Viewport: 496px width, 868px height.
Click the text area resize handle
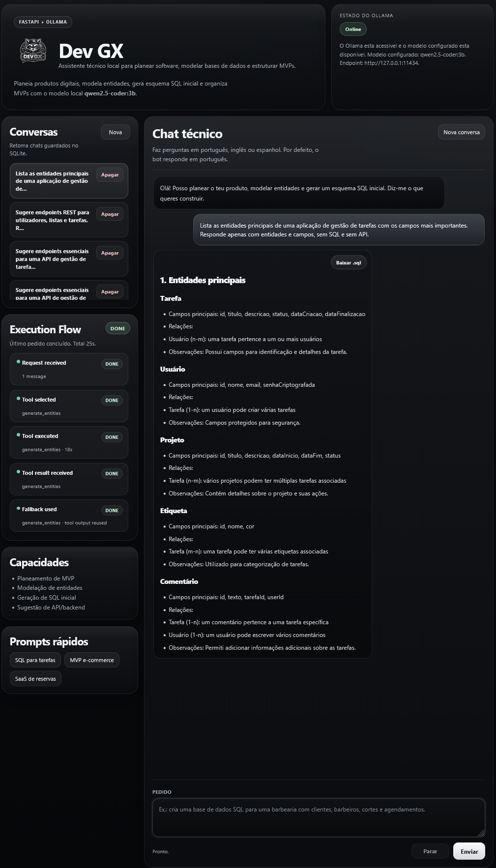[x=481, y=833]
